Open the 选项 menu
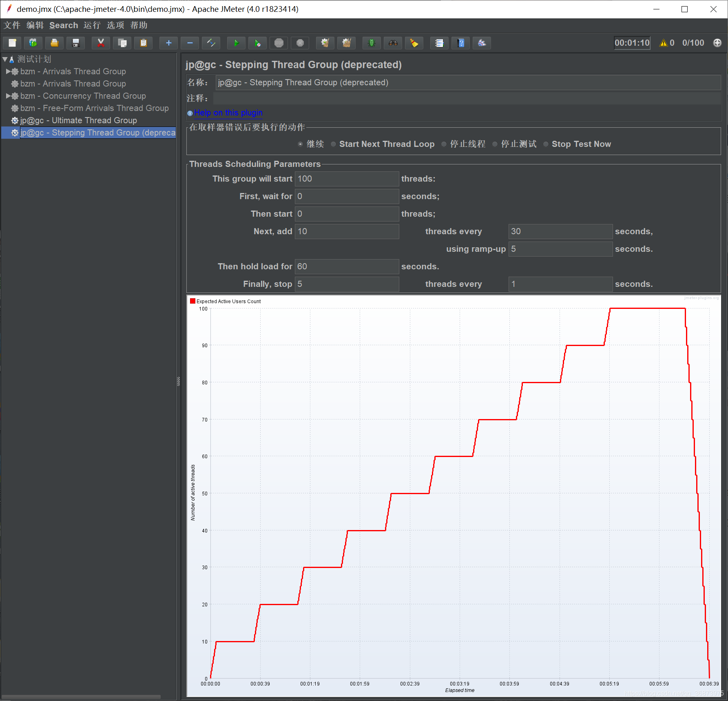 pos(115,25)
